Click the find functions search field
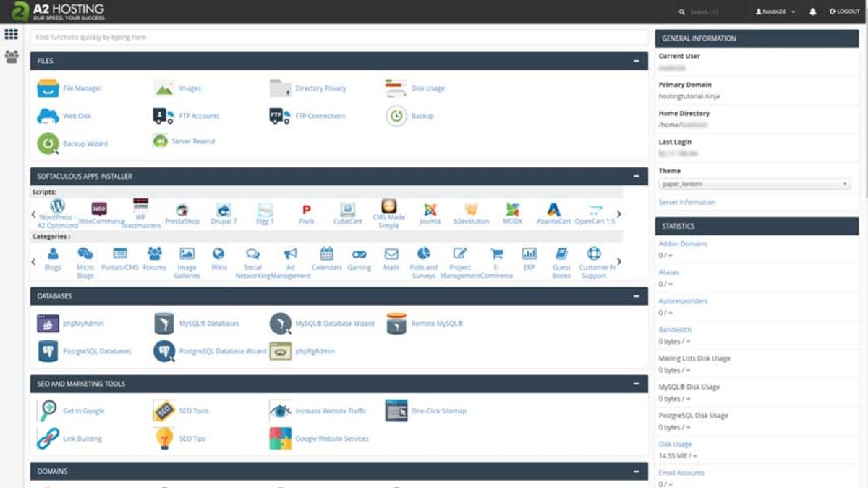 [339, 37]
